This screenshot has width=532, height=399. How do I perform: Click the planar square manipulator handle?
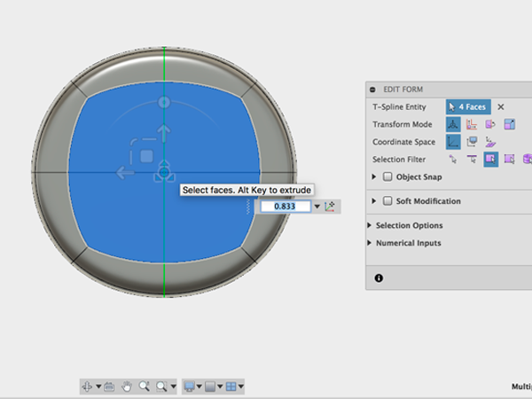coord(146,156)
